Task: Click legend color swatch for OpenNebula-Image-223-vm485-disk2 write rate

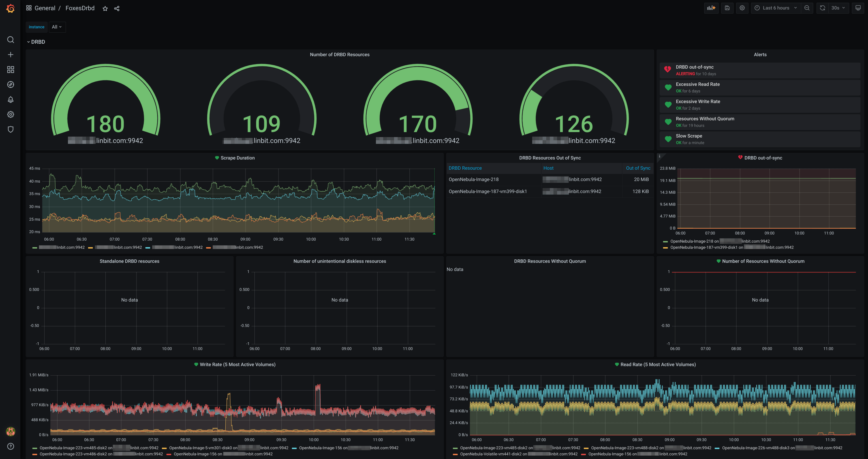Action: tap(35, 448)
